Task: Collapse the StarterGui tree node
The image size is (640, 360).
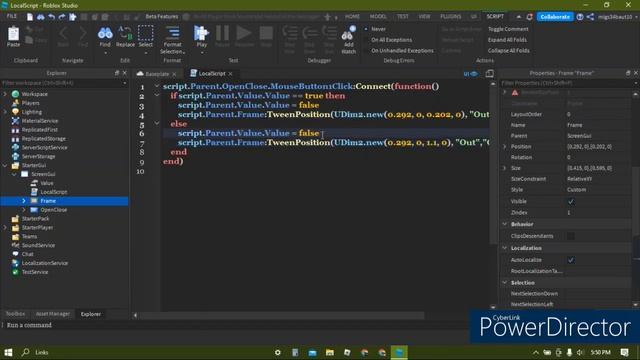Action: pos(5,165)
